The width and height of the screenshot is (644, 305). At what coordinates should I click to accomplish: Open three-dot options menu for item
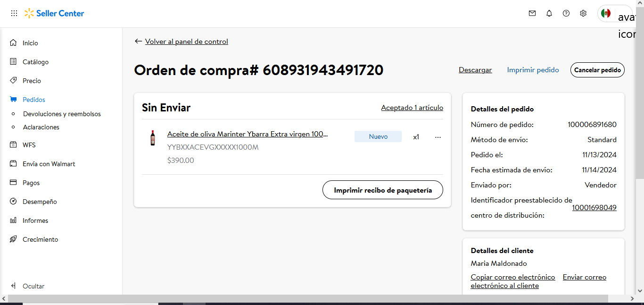(438, 137)
